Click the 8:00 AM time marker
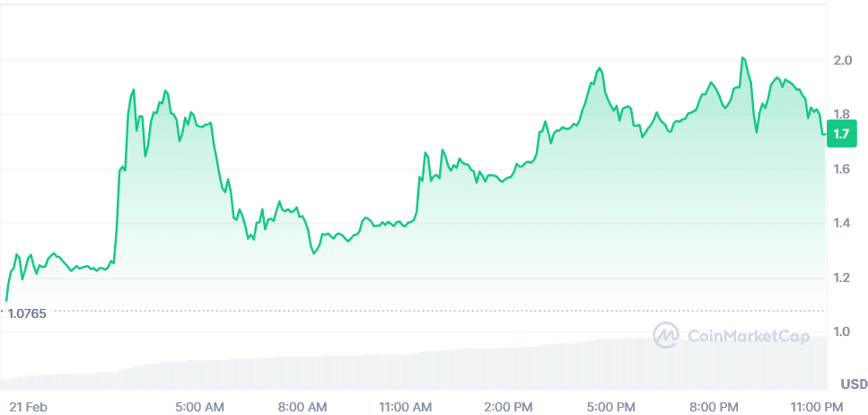The height and width of the screenshot is (415, 868). tap(302, 407)
